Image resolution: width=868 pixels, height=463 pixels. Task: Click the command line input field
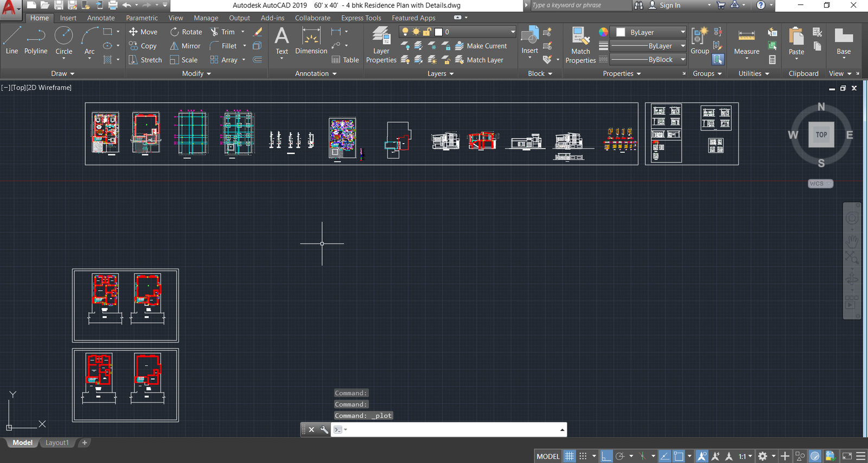450,430
